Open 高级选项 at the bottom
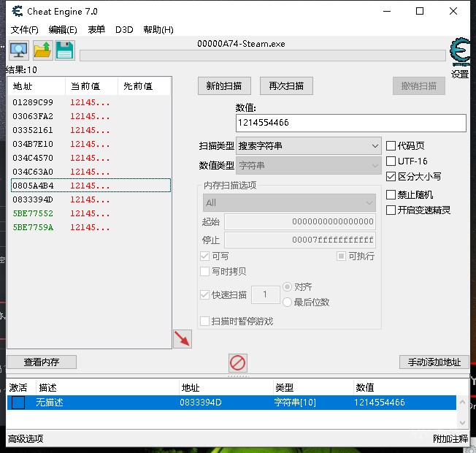 [x=26, y=438]
